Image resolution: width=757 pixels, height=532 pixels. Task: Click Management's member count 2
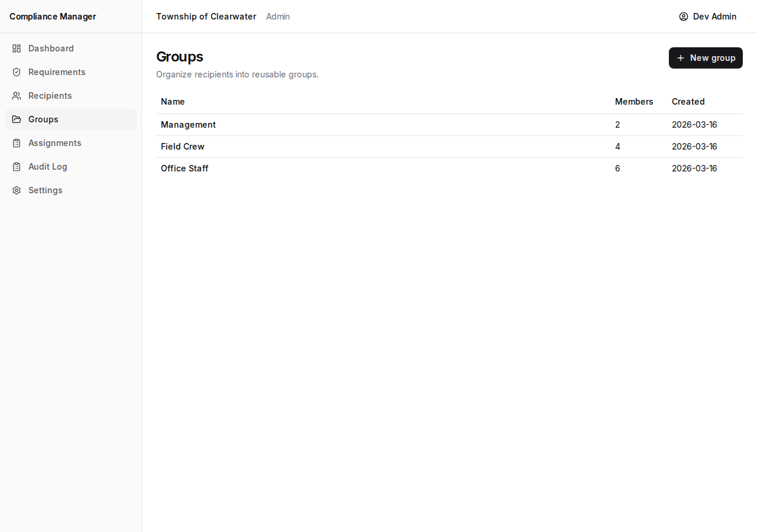click(x=617, y=125)
